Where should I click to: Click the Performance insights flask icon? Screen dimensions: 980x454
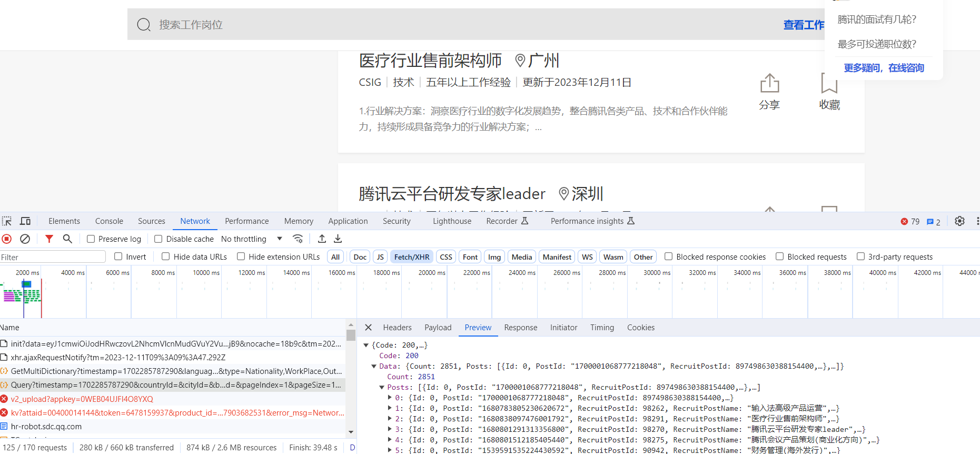tap(631, 221)
